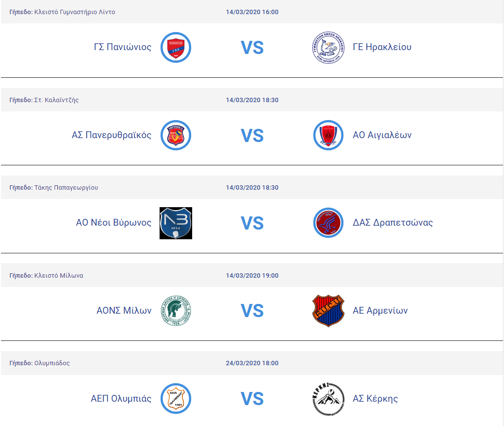Screen dimensions: 504x426
Task: Click the ΔΑΣ Δραπετσώνας team logo
Action: point(328,223)
